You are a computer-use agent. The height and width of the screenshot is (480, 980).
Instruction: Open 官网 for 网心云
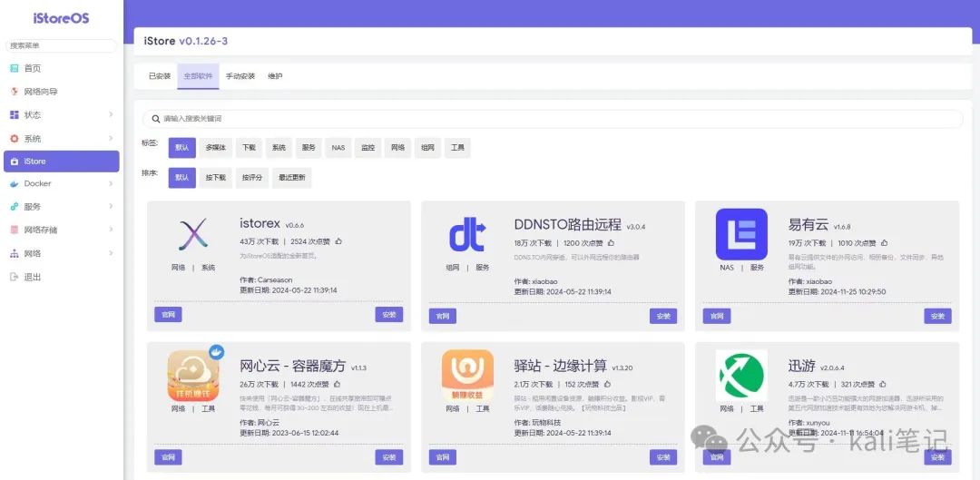[x=168, y=457]
